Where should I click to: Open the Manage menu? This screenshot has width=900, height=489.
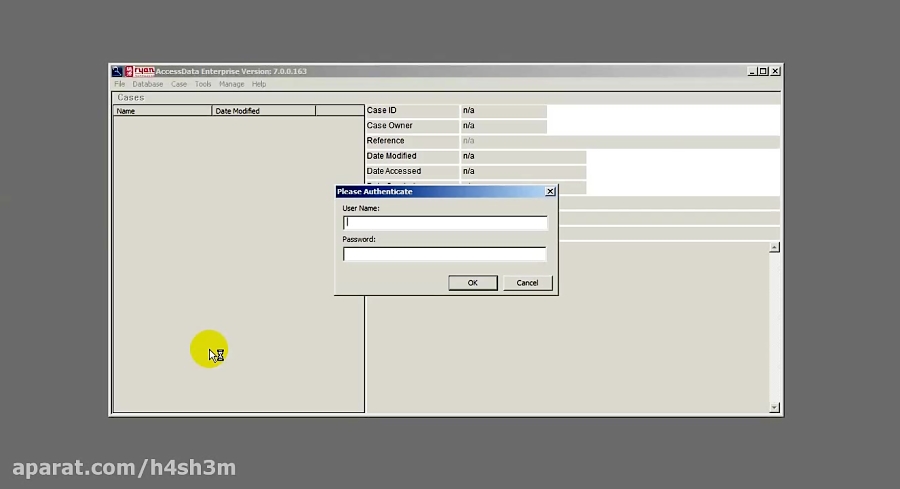231,84
